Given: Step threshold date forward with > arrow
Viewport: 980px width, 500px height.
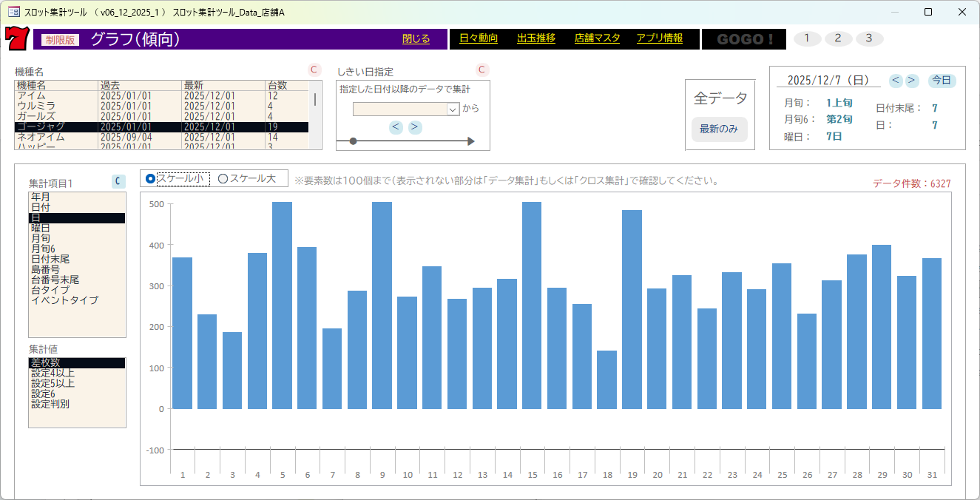Looking at the screenshot, I should pos(415,127).
